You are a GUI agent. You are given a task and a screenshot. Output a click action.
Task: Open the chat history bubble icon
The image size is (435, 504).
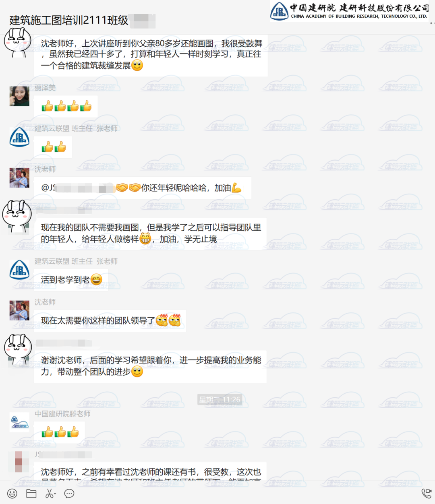click(69, 494)
